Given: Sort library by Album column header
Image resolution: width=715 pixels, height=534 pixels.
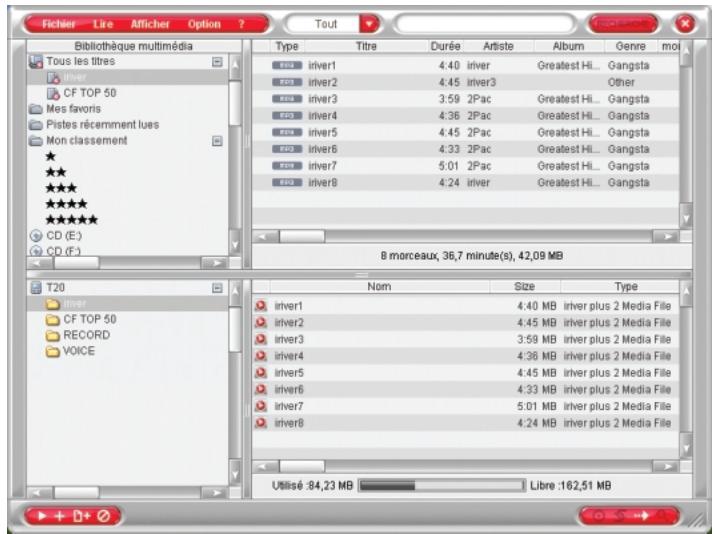Looking at the screenshot, I should [x=568, y=46].
